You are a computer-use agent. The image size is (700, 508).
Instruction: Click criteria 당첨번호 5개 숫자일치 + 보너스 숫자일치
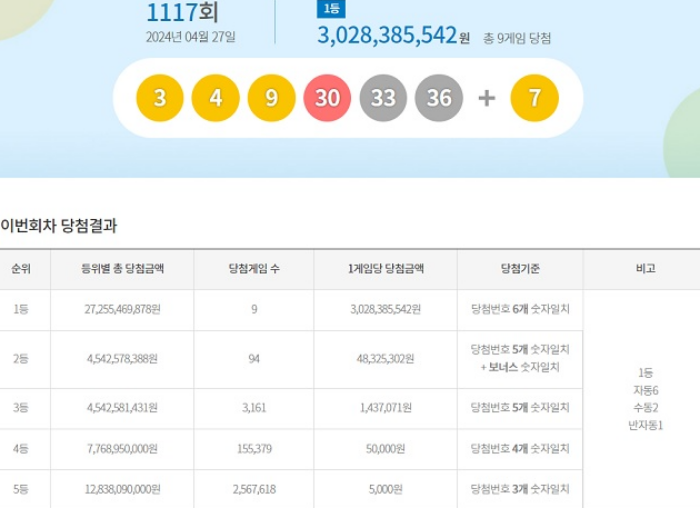[520, 358]
